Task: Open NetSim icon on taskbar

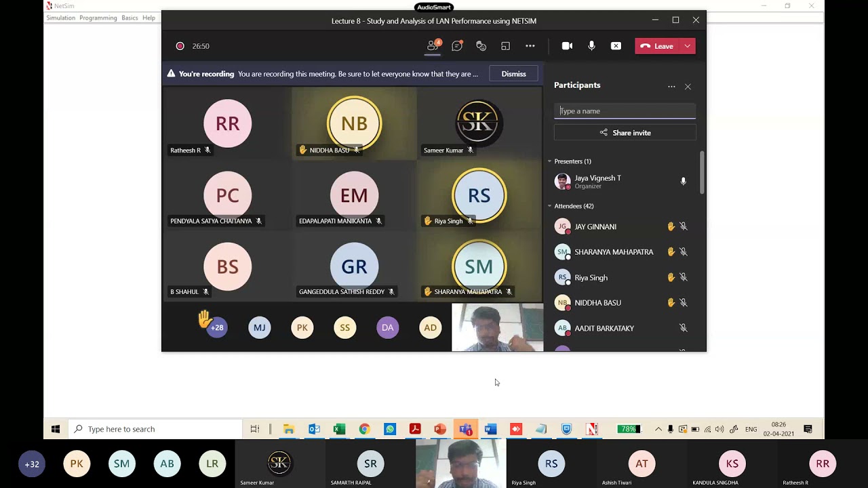Action: (x=592, y=429)
